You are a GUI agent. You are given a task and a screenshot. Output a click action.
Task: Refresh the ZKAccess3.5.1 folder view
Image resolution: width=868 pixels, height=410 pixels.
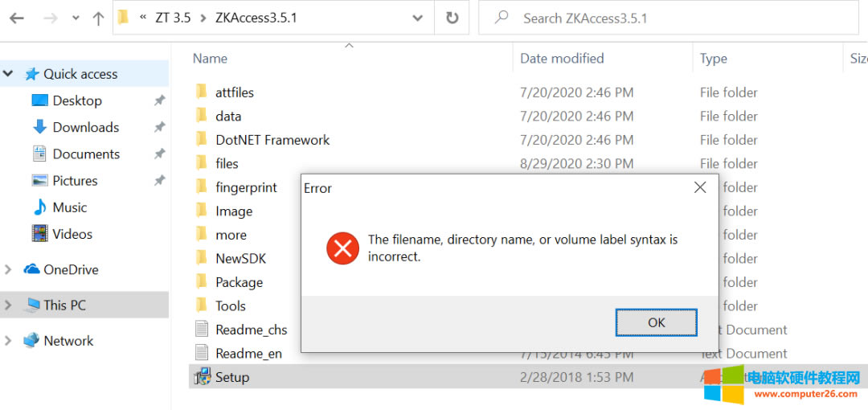pos(452,18)
